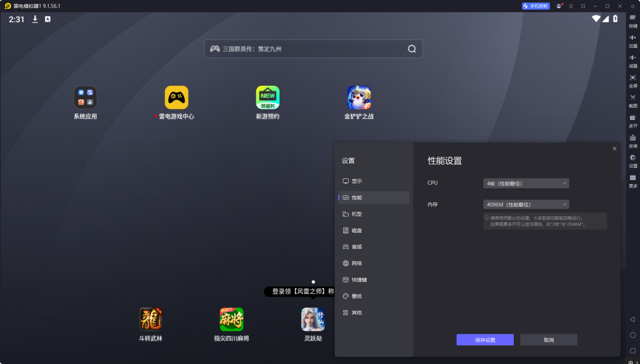Decrease volume with the 减量 icon
640x364 pixels.
[x=633, y=61]
